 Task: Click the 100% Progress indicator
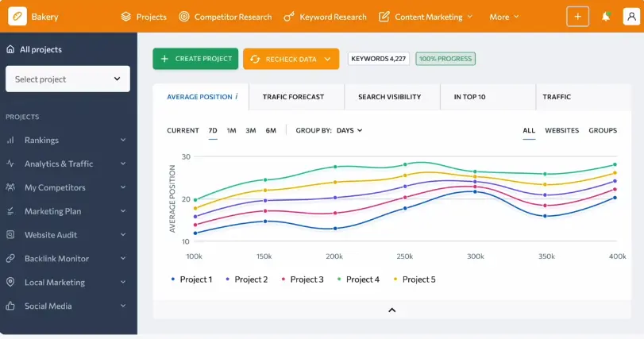pos(445,59)
